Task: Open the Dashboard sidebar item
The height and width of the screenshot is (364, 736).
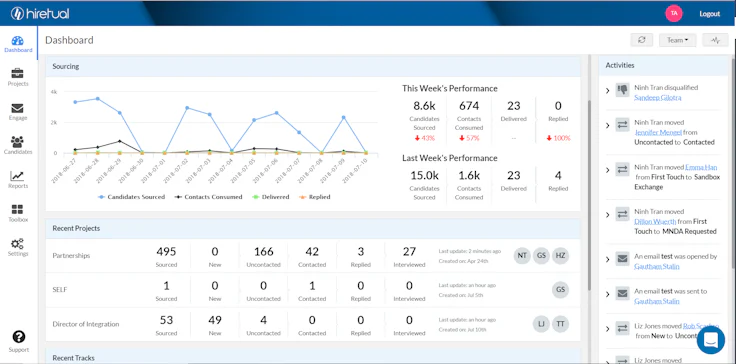Action: [x=18, y=44]
